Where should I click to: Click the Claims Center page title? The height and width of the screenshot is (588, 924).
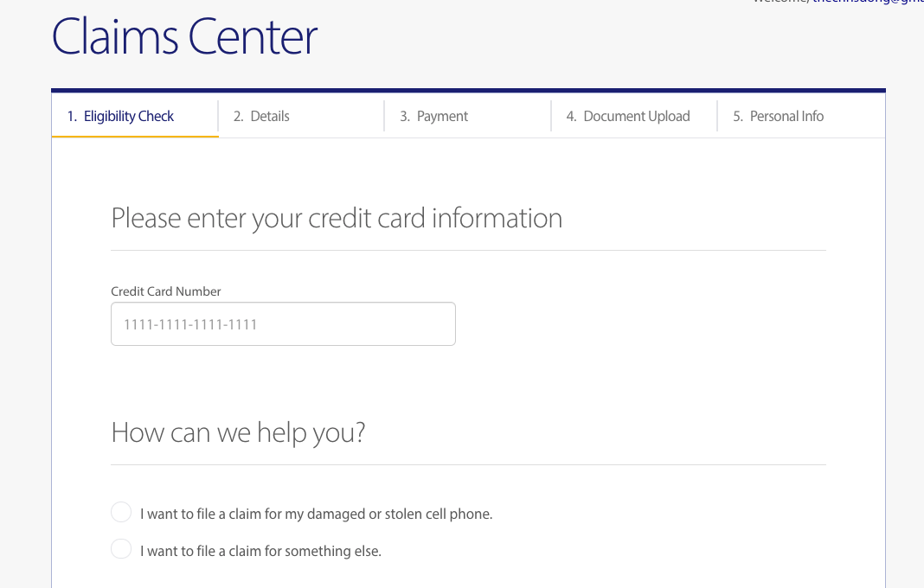click(x=184, y=36)
